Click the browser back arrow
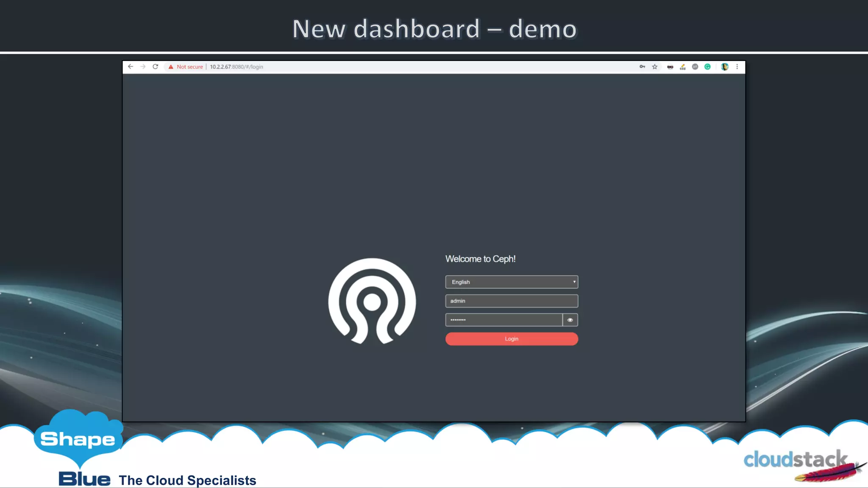Viewport: 868px width, 488px height. coord(131,67)
